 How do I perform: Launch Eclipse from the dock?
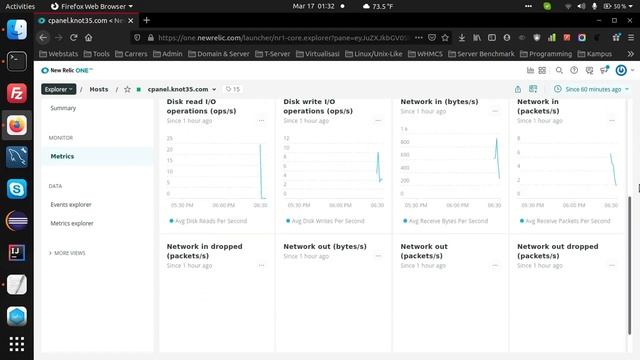coord(17,220)
